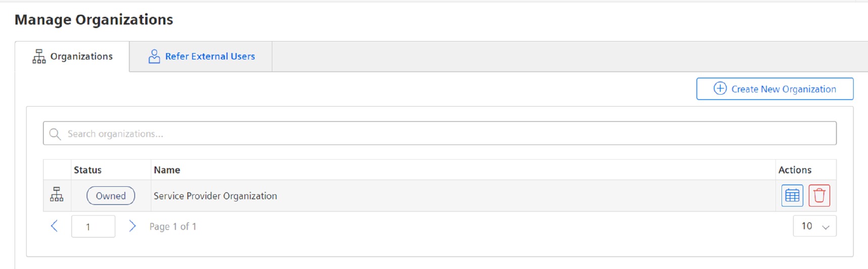Open the rows-per-page dropdown showing 10

814,226
